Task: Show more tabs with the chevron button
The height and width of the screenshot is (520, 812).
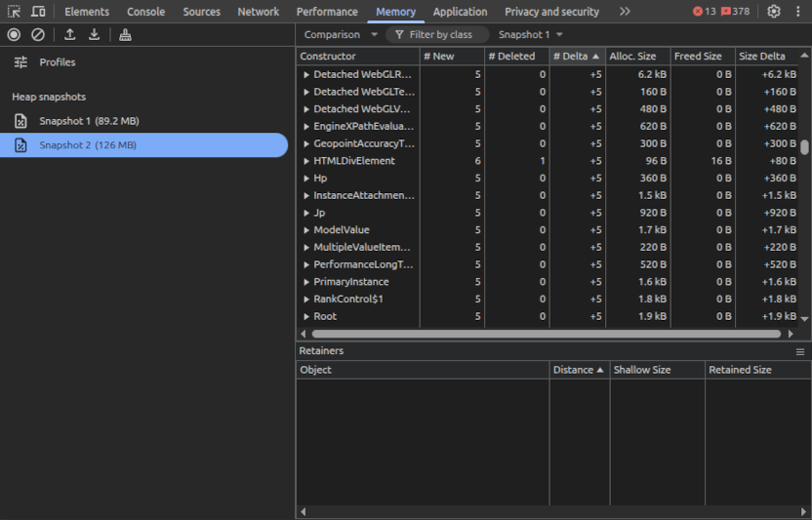Action: [625, 12]
